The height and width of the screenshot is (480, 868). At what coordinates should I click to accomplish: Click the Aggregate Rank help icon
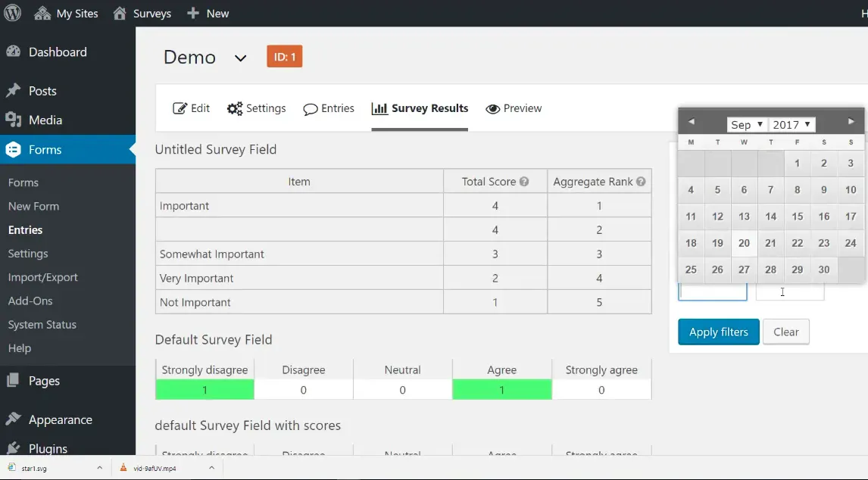[x=641, y=182]
